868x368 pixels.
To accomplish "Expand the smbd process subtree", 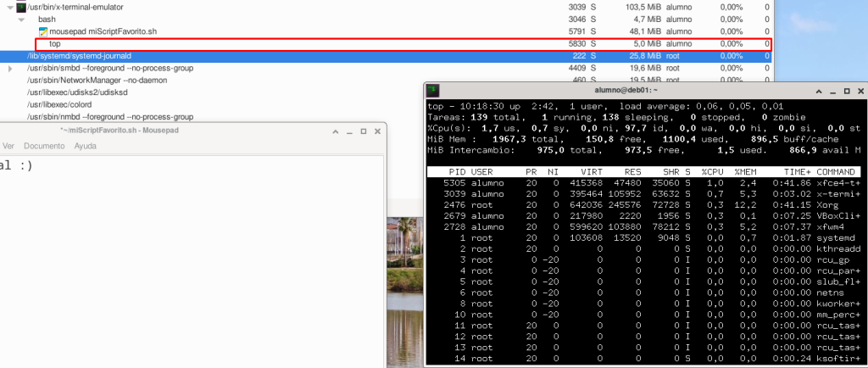I will (x=10, y=68).
